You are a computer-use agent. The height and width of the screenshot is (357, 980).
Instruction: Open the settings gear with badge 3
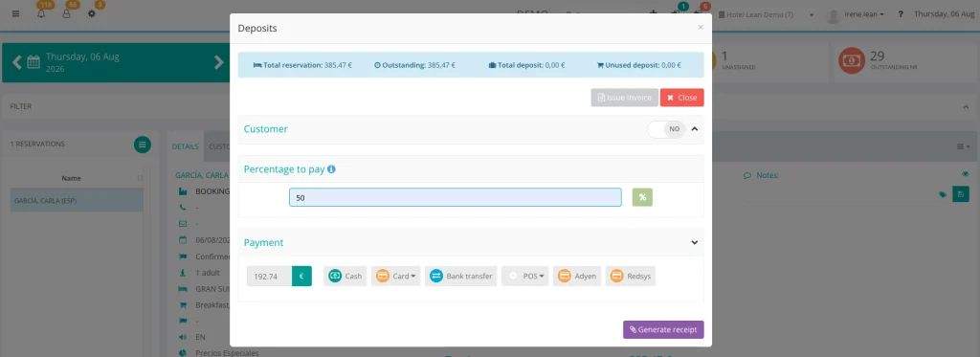click(92, 13)
